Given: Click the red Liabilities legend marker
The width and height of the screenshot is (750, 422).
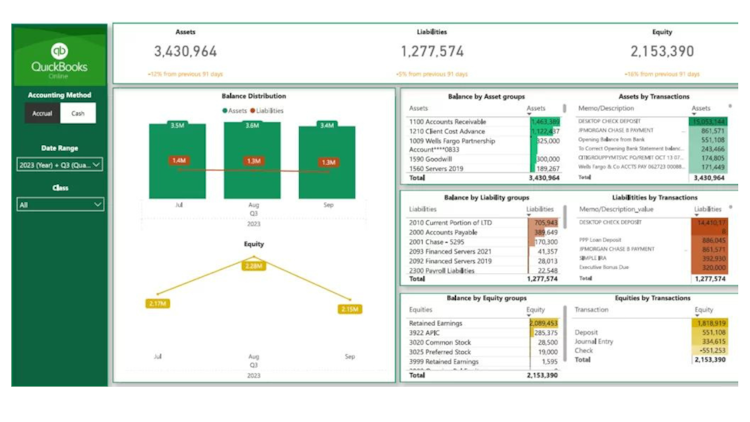Looking at the screenshot, I should coord(253,111).
